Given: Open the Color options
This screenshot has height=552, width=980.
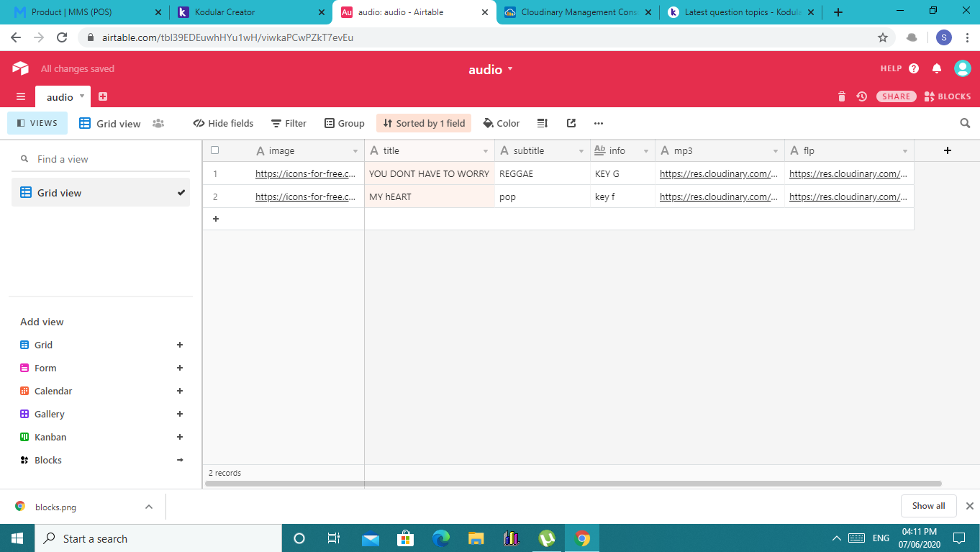Looking at the screenshot, I should (x=502, y=123).
